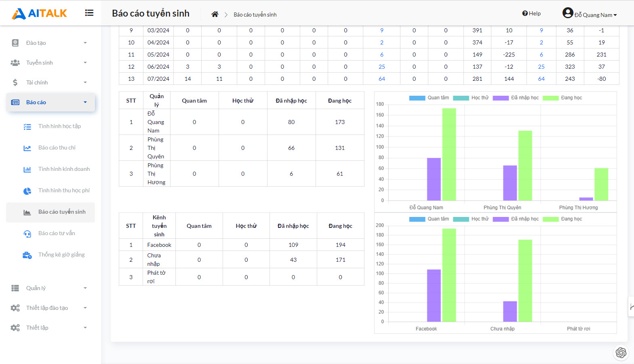Expand the Thiết lập menu arrow
The image size is (634, 364).
[85, 328]
